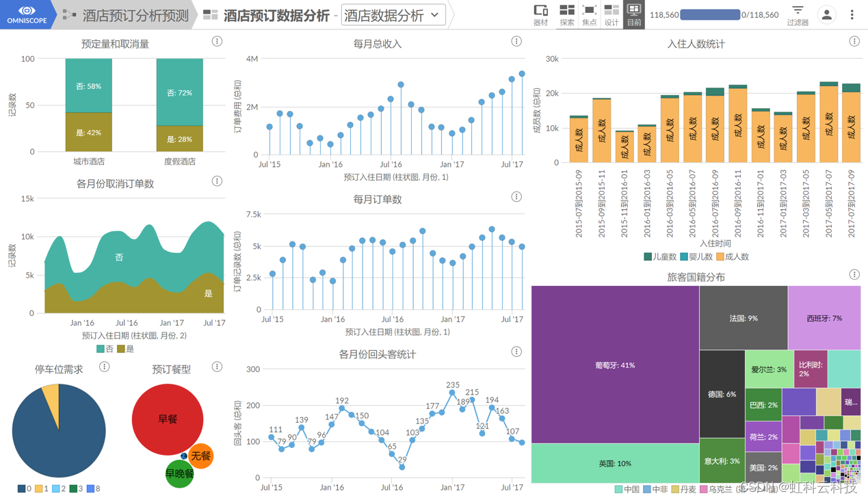The image size is (868, 500).
Task: Select the 西班牙: 7% treemap block
Action: pos(824,318)
